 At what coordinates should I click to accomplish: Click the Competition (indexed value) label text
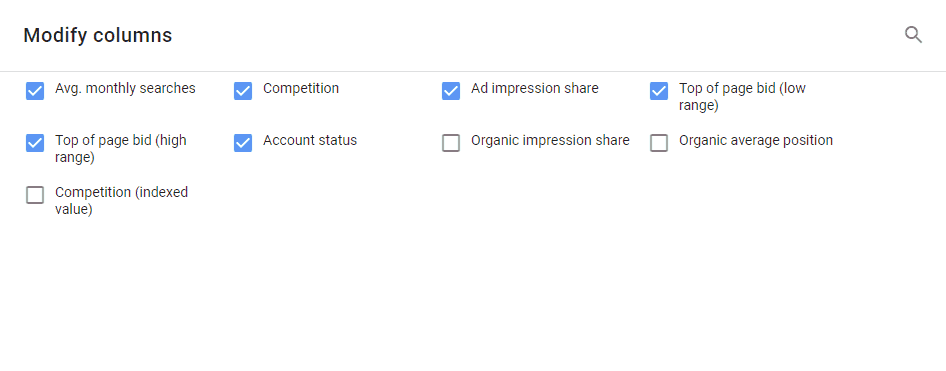[x=121, y=201]
